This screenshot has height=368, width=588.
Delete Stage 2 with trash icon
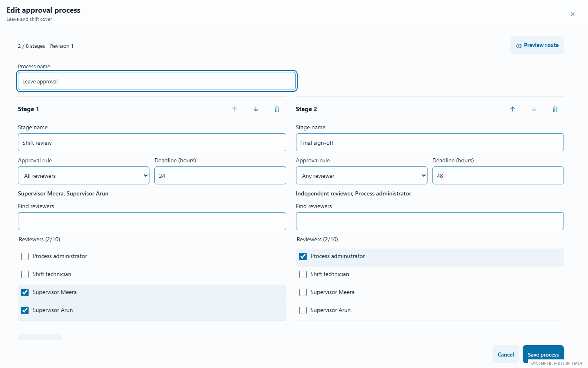(x=555, y=109)
